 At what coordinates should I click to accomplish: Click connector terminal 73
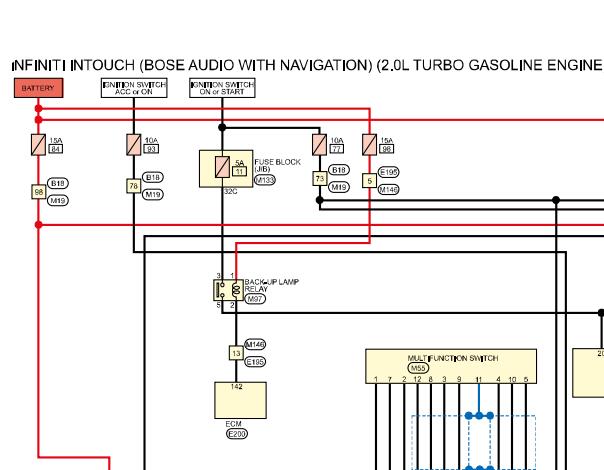click(319, 178)
